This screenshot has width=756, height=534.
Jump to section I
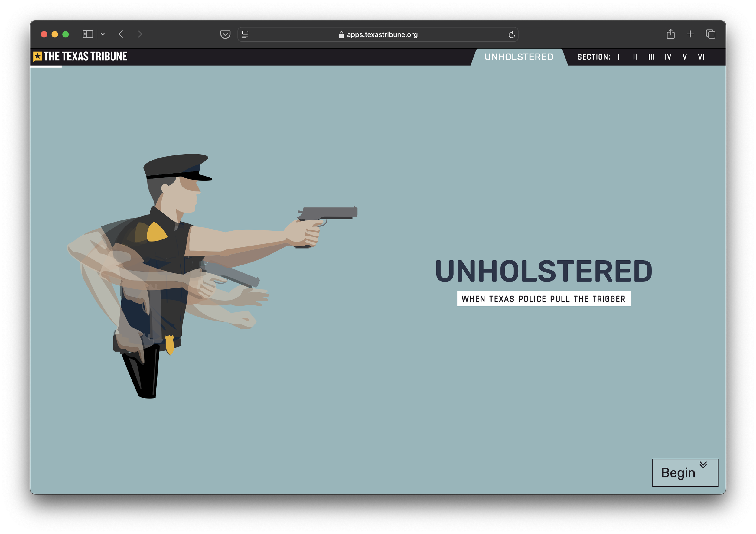[x=619, y=57]
